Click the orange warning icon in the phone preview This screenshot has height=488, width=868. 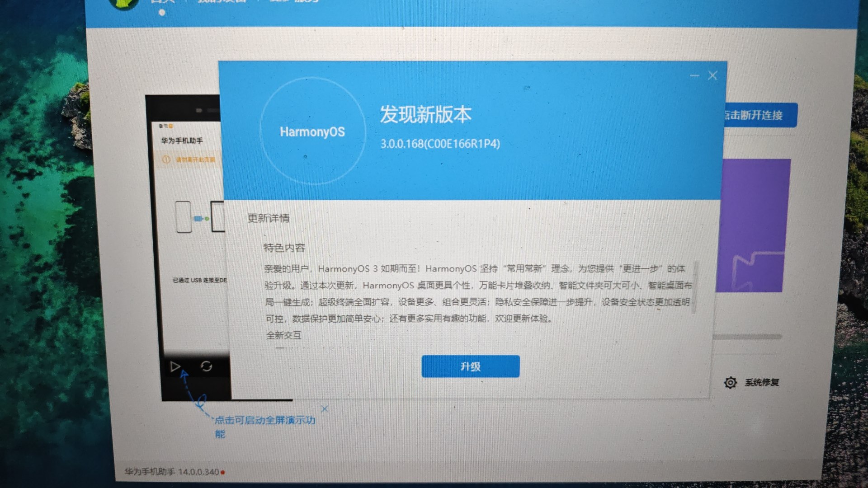click(x=166, y=160)
